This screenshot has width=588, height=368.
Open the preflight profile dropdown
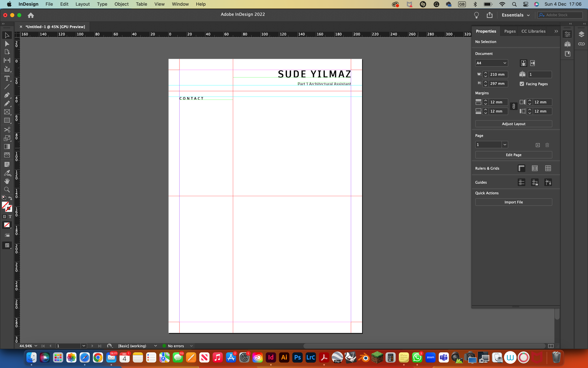[x=155, y=346]
